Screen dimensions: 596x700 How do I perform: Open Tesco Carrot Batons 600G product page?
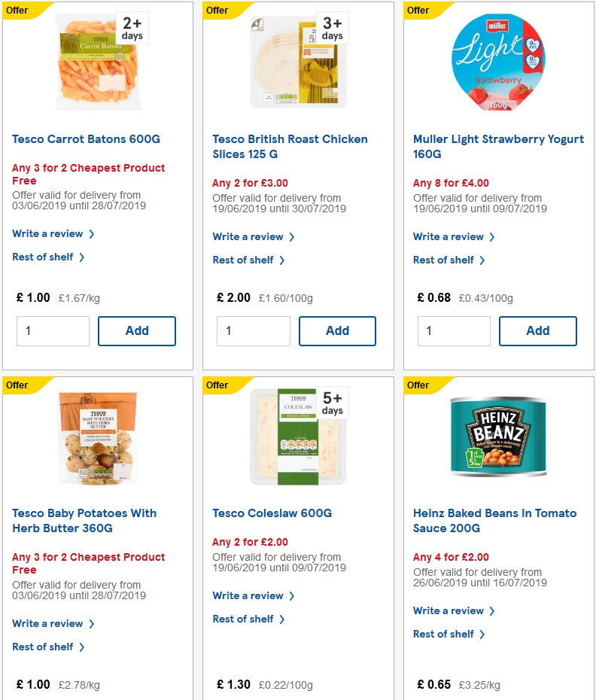point(86,138)
